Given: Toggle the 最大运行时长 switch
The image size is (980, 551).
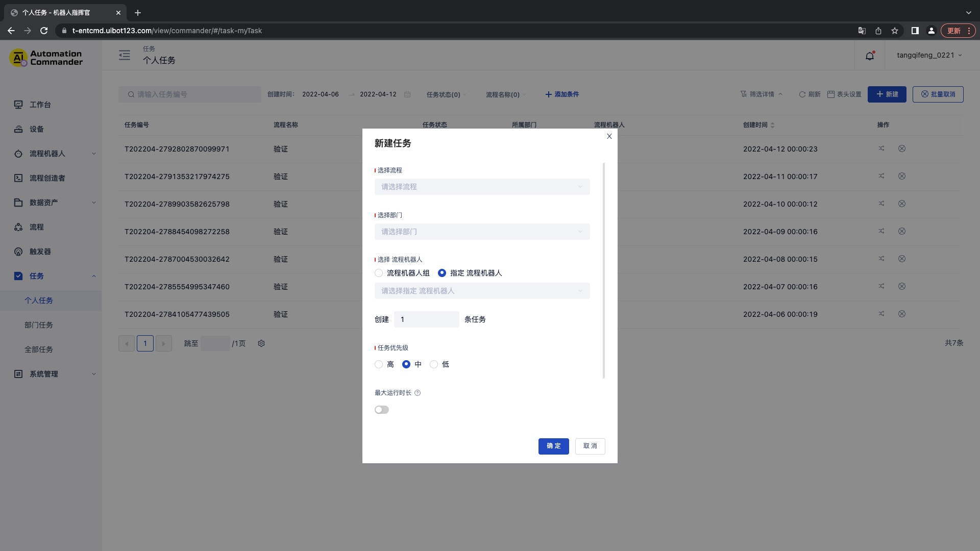Looking at the screenshot, I should click(382, 410).
